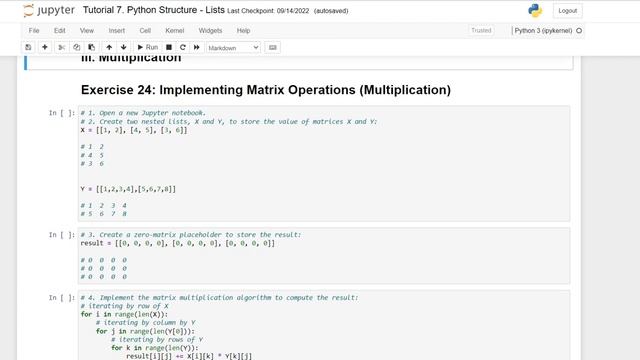
Task: Cut selected cells with scissors icon
Action: tap(62, 47)
